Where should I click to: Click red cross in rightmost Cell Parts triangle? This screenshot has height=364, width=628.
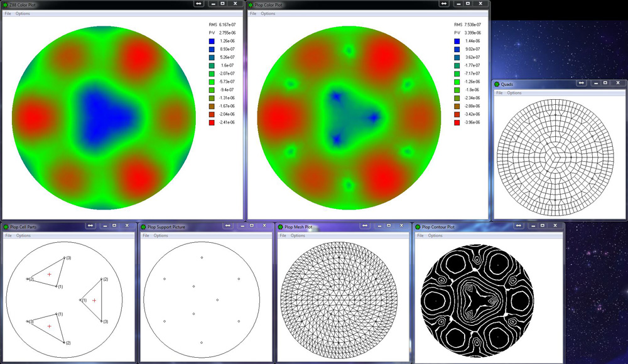click(94, 301)
